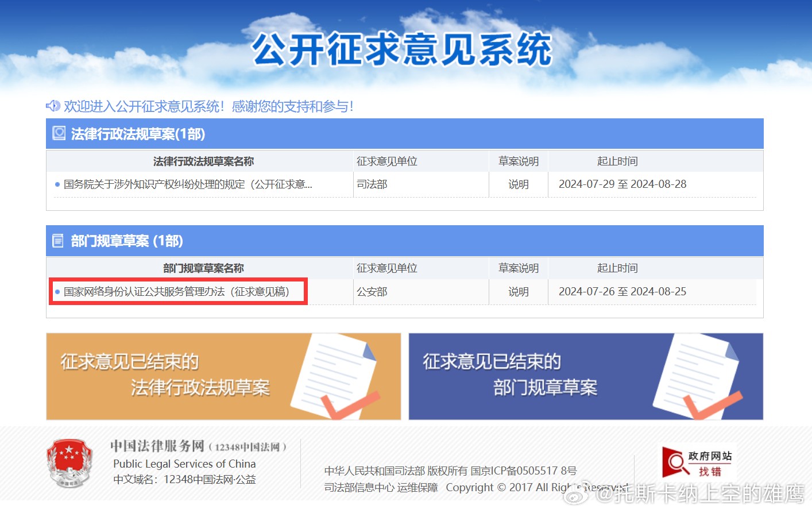Open the ended 法律行政法规草案 banner

(223, 376)
